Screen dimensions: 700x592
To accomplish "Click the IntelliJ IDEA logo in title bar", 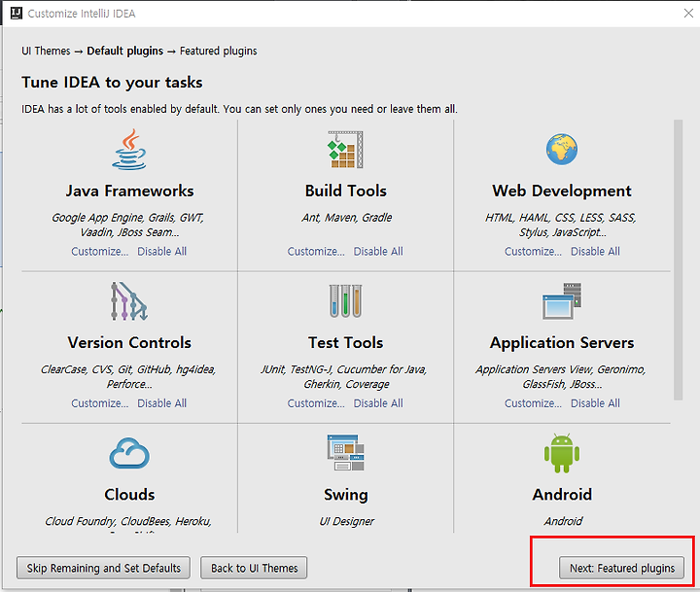I will click(17, 14).
